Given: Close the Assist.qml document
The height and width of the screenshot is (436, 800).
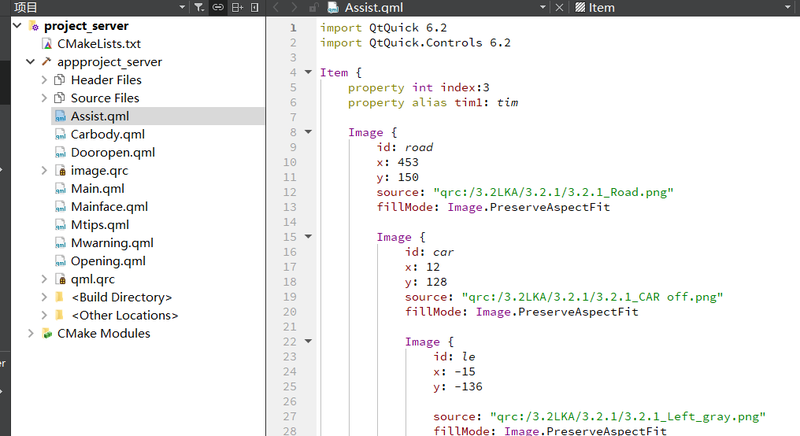Looking at the screenshot, I should pyautogui.click(x=559, y=8).
